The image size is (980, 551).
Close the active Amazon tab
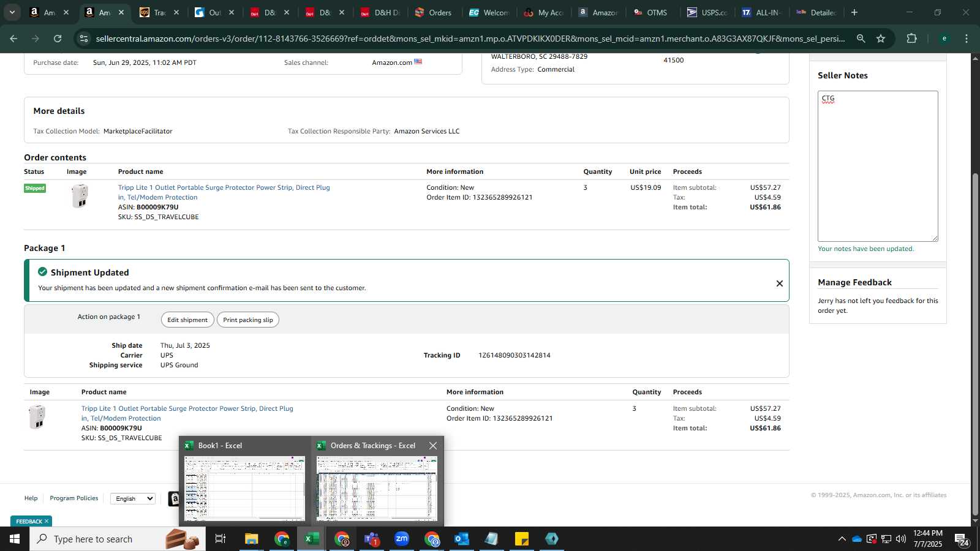[121, 12]
